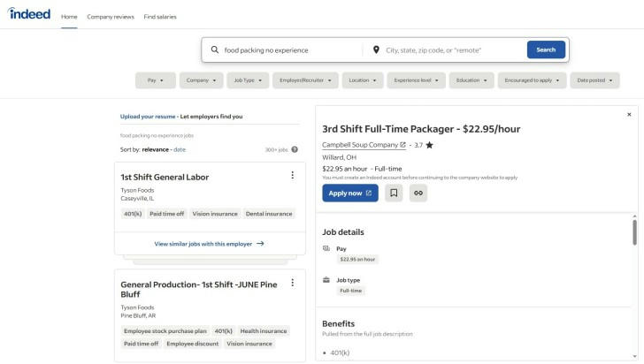Open options menu for 1st Shift General Labor

293,175
